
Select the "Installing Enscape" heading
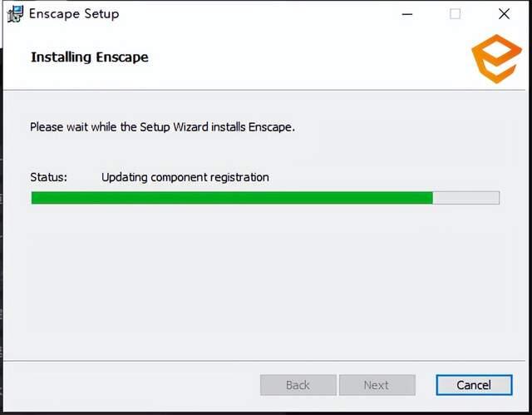click(x=89, y=57)
